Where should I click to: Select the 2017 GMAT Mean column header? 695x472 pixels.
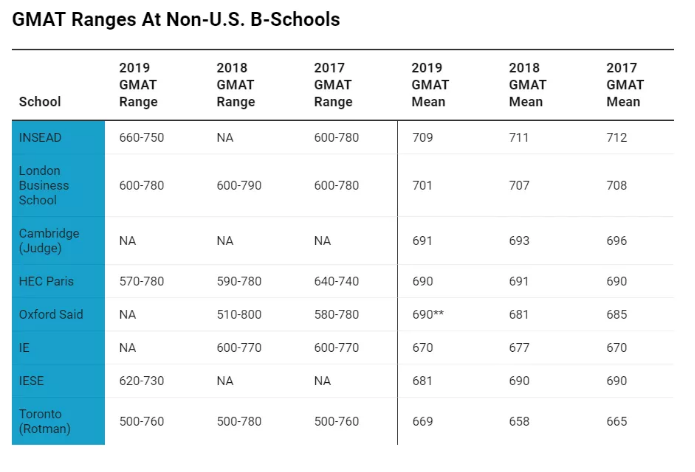[624, 85]
